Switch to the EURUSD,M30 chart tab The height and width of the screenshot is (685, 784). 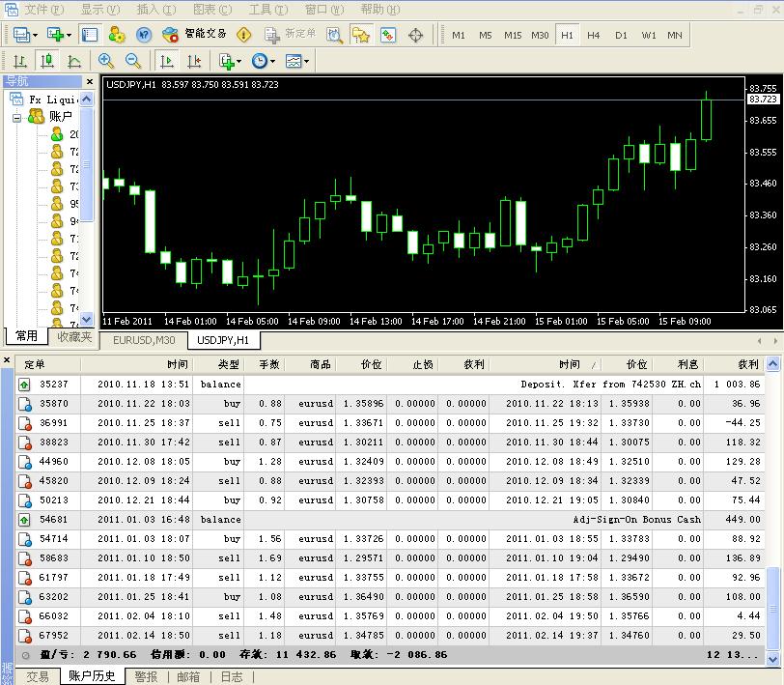pos(144,340)
